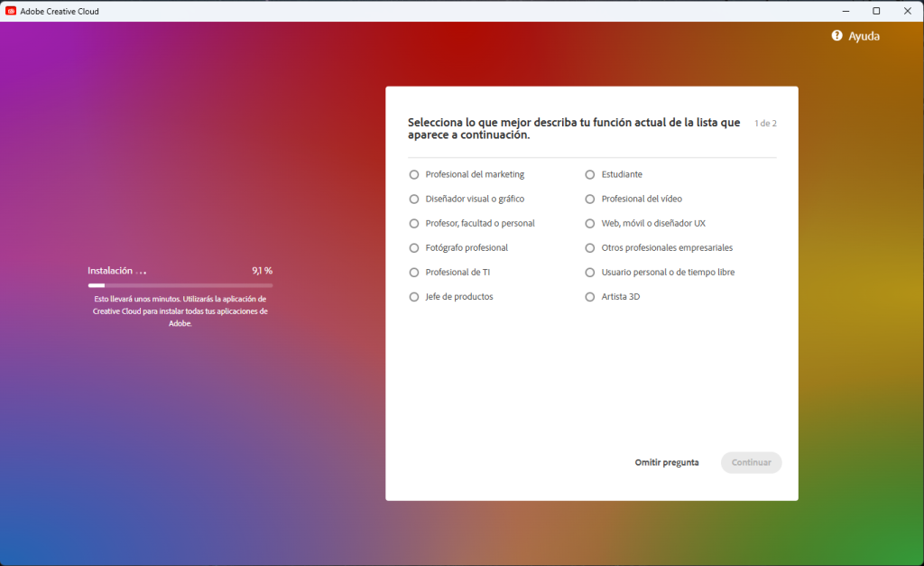The height and width of the screenshot is (566, 924).
Task: Click the Ayuda question mark icon
Action: pos(836,36)
